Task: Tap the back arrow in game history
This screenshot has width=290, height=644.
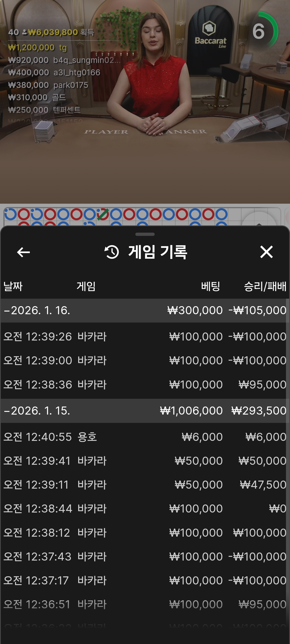Action: click(x=23, y=252)
